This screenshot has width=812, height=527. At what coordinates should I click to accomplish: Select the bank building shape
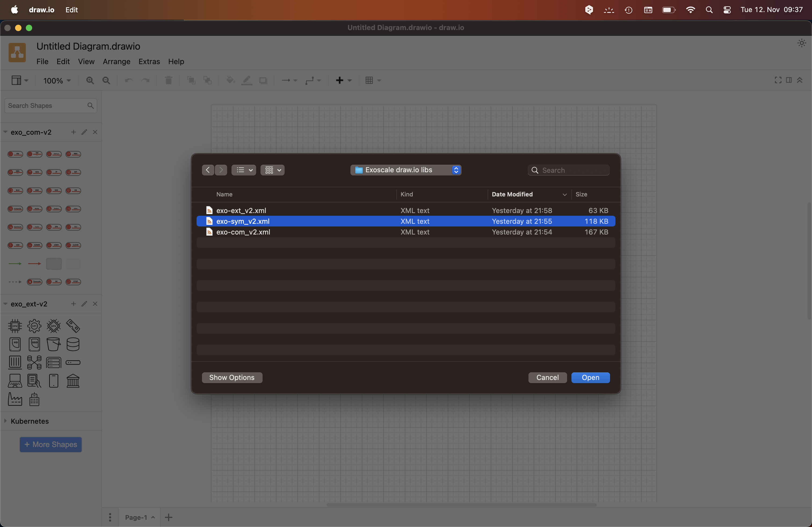click(x=73, y=381)
